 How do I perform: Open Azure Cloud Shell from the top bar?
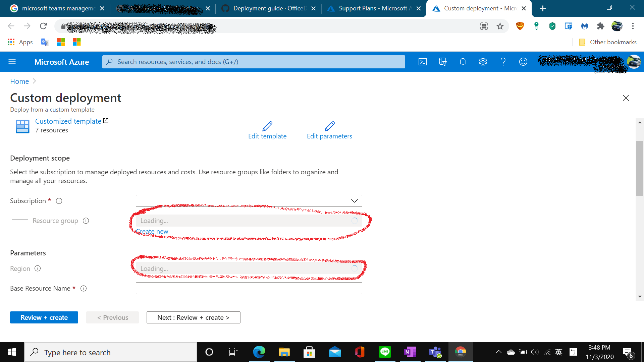[x=423, y=62]
